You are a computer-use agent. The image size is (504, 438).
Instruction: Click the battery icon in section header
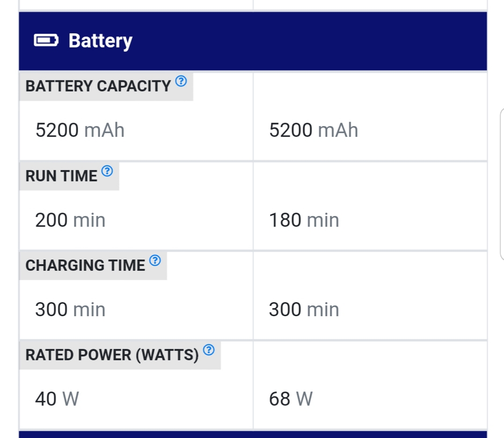(x=46, y=41)
